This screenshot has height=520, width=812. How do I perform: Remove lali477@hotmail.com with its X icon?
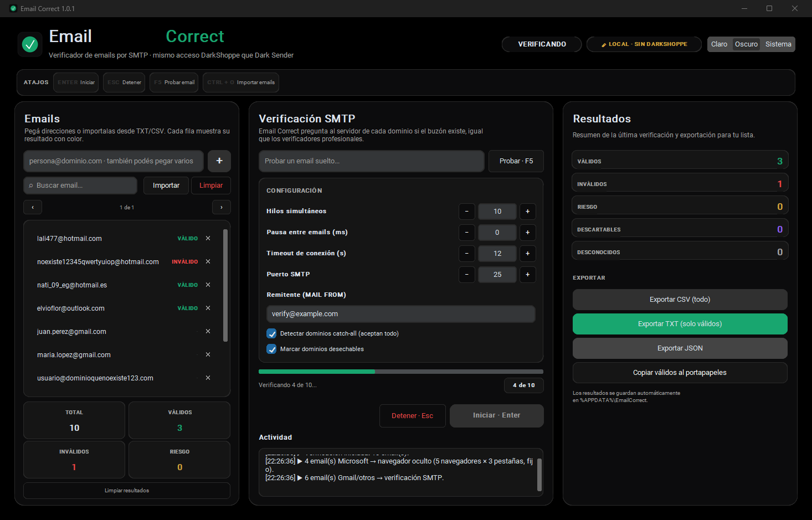tap(208, 238)
